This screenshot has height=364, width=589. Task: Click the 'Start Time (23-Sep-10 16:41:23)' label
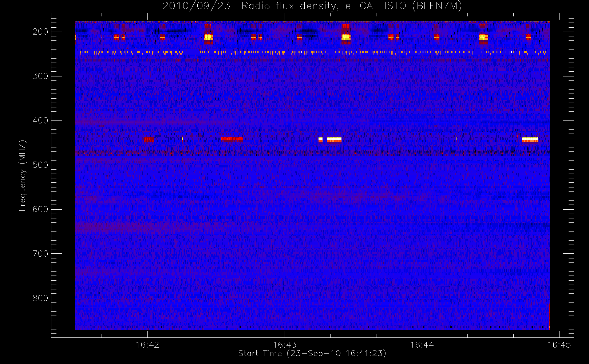[x=312, y=353]
